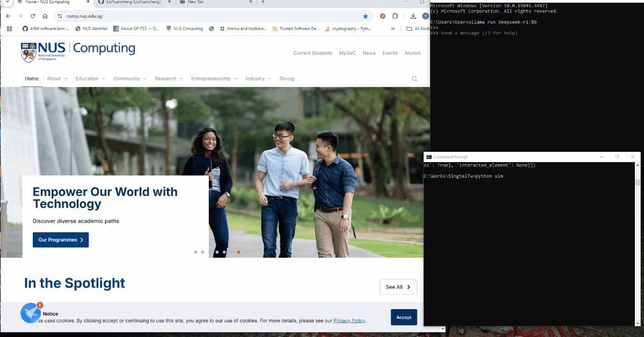The height and width of the screenshot is (337, 644).
Task: Click the Accept cookies button
Action: coord(404,317)
